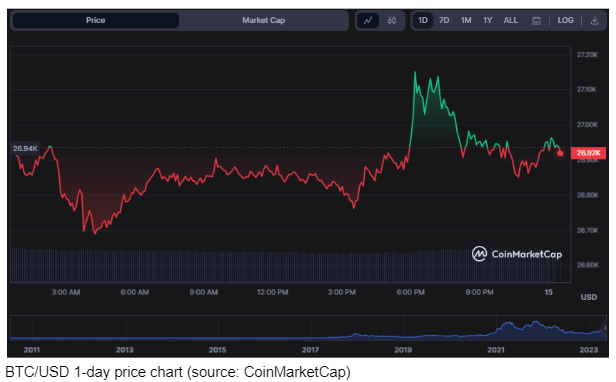Choose the 7D time range
Image resolution: width=616 pixels, height=382 pixels.
[x=444, y=20]
